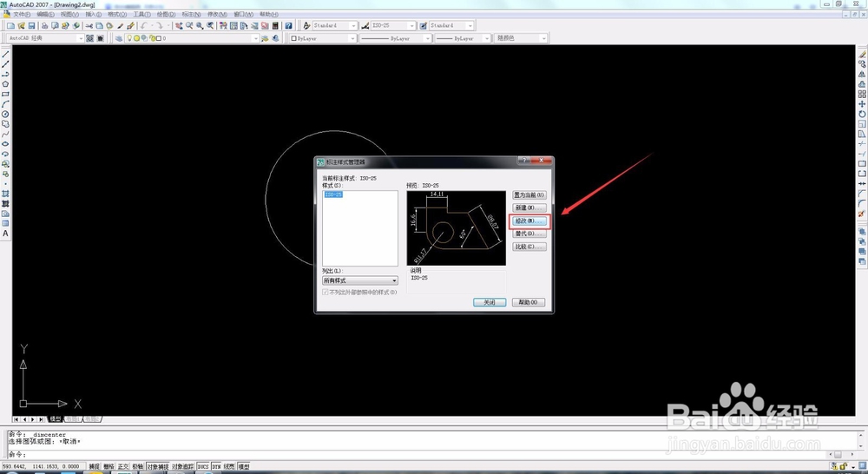Screen dimensions: 868x474
Task: Select the Rectangle draw tool
Action: pyautogui.click(x=5, y=94)
